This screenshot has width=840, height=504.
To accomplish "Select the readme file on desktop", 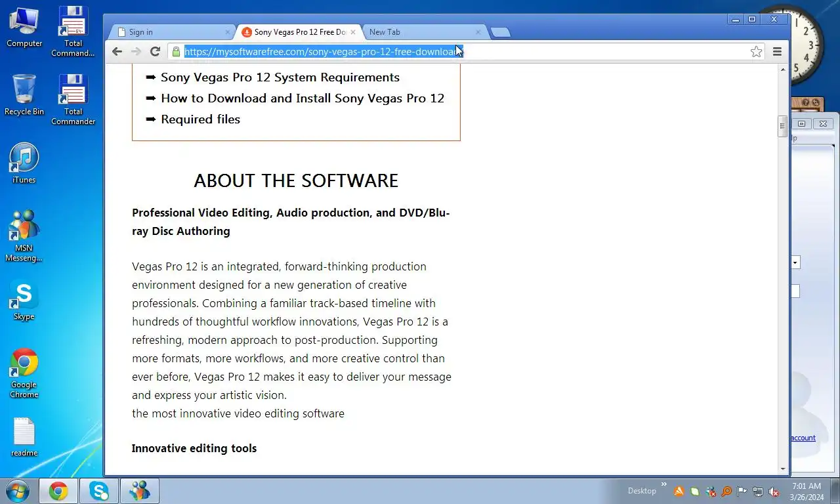I will click(24, 437).
